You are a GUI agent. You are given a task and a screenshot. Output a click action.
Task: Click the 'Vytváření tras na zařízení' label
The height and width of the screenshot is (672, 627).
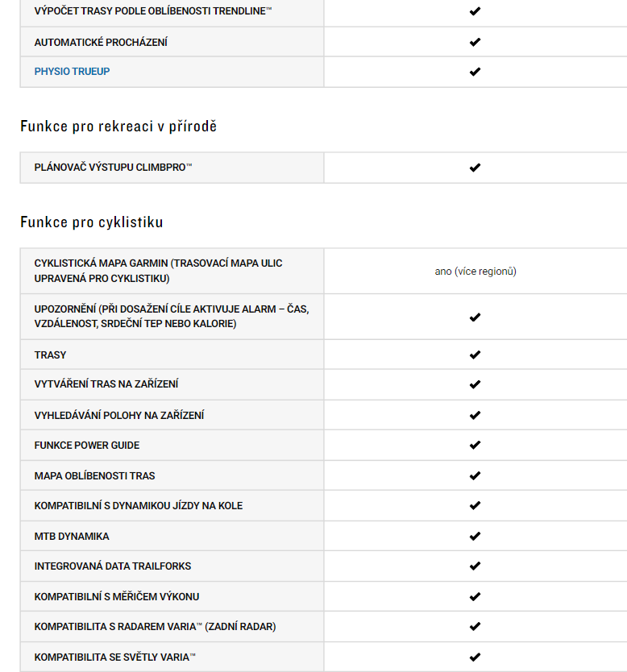point(106,384)
